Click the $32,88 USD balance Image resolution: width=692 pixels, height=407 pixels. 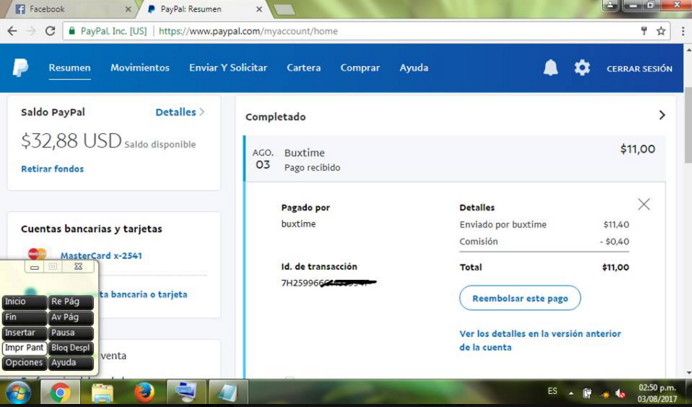71,141
